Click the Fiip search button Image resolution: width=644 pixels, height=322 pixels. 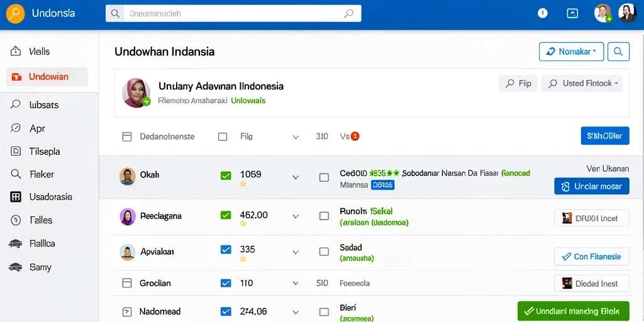(518, 84)
